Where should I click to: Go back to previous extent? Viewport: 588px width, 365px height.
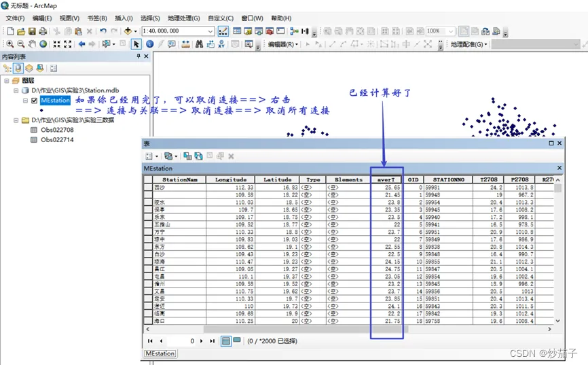pyautogui.click(x=81, y=44)
